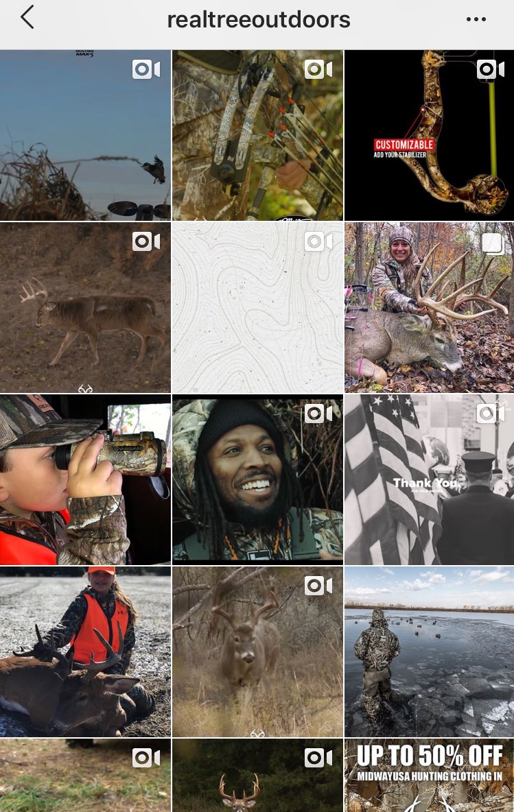
Task: Tap video icon on bottom-center antlers post
Action: (x=318, y=758)
